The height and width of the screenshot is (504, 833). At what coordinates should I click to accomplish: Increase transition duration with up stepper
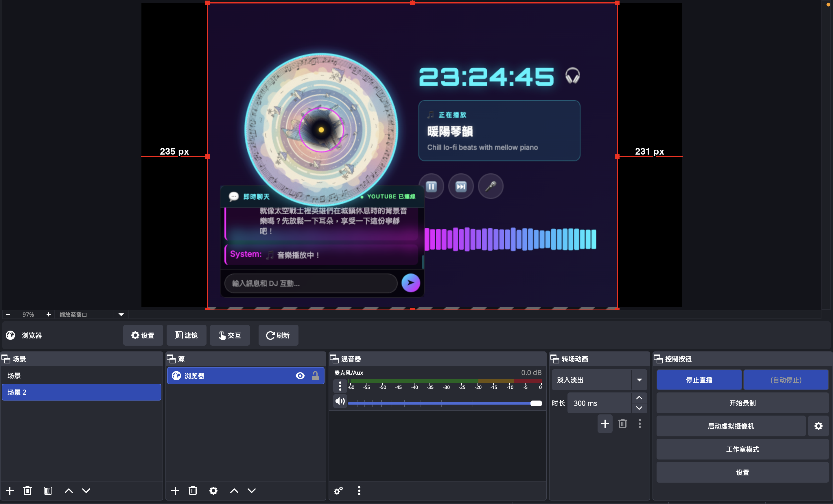(x=639, y=398)
